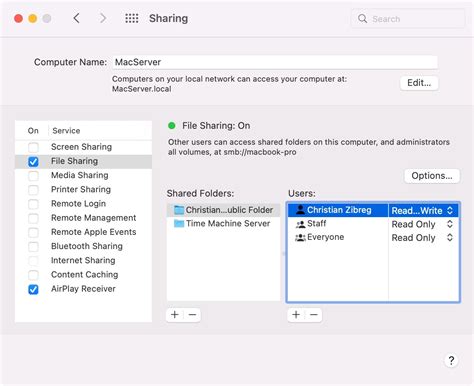474x386 pixels.
Task: Click the magnifying glass search icon
Action: click(x=362, y=19)
